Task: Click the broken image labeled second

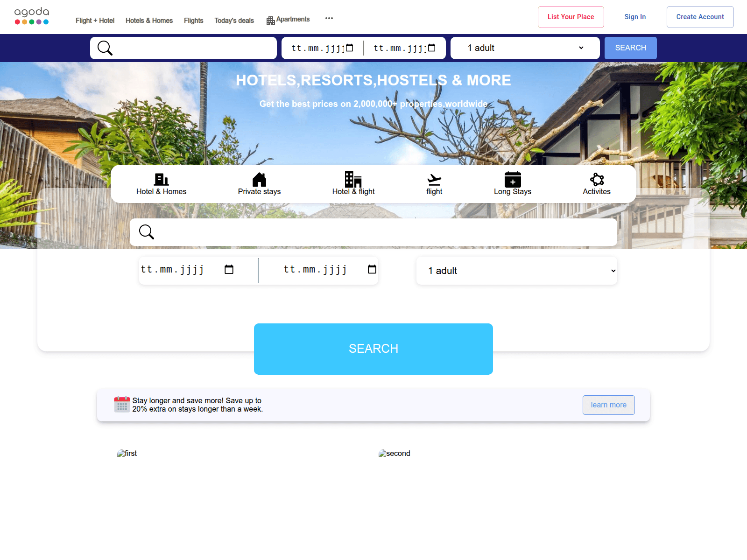Action: 395,453
